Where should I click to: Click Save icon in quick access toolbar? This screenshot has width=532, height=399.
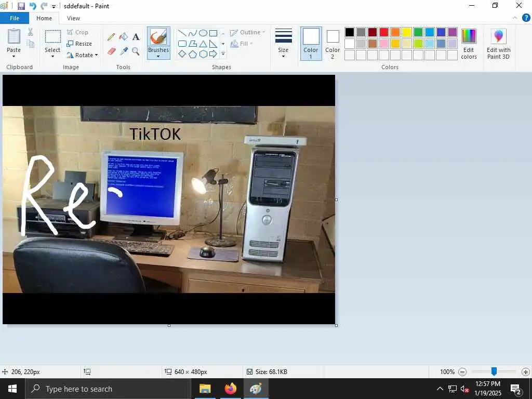pyautogui.click(x=21, y=6)
